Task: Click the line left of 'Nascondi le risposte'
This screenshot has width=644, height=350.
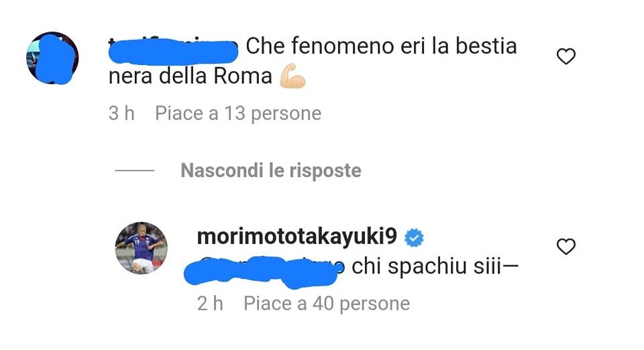Action: (x=135, y=171)
